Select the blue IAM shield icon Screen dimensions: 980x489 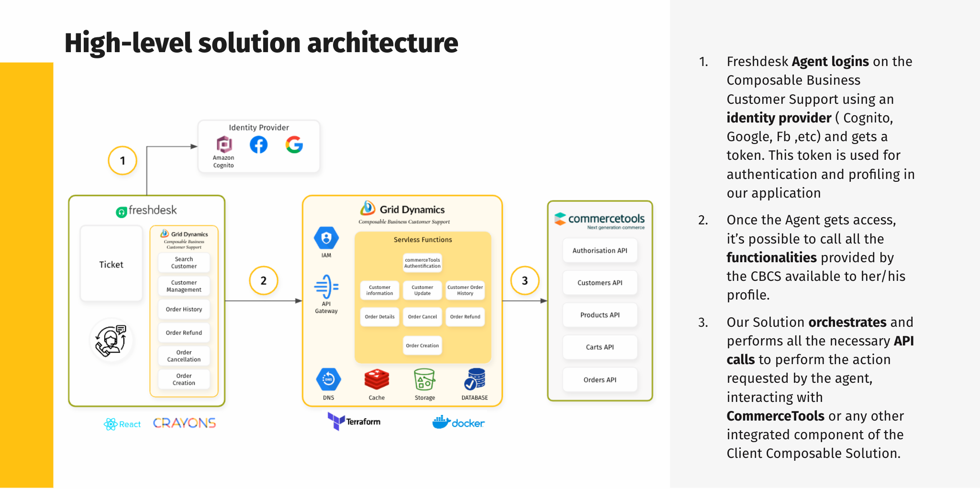coord(326,238)
